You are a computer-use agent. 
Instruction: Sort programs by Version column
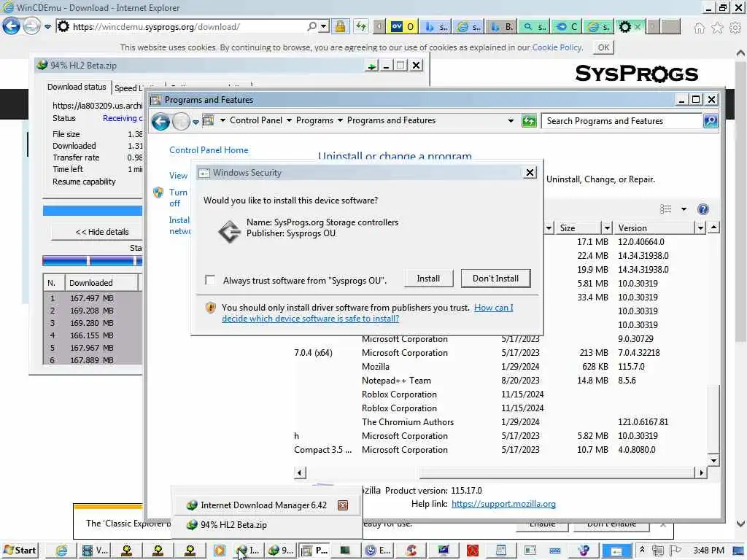click(x=654, y=228)
